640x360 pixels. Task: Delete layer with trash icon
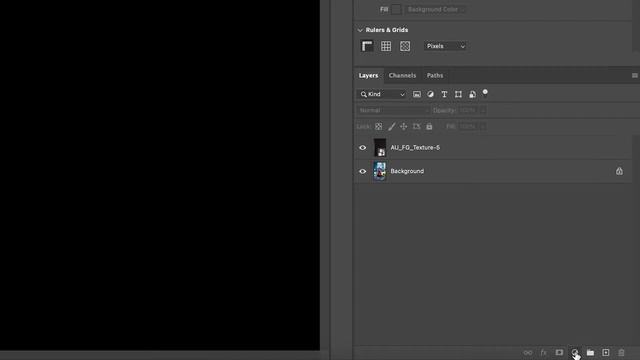pyautogui.click(x=621, y=353)
